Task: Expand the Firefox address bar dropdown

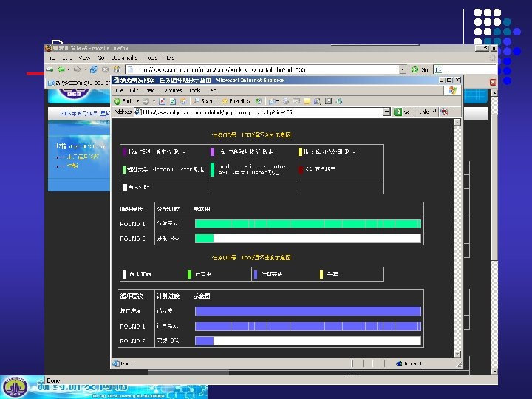Action: [x=403, y=69]
